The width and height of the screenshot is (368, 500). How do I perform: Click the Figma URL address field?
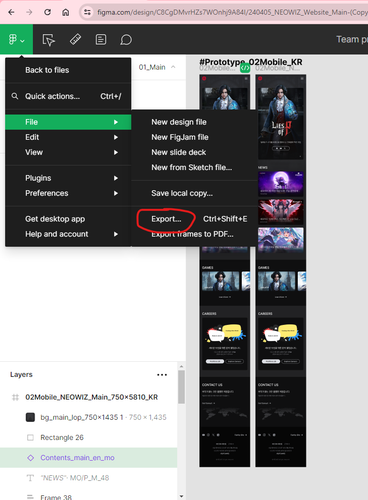point(232,12)
